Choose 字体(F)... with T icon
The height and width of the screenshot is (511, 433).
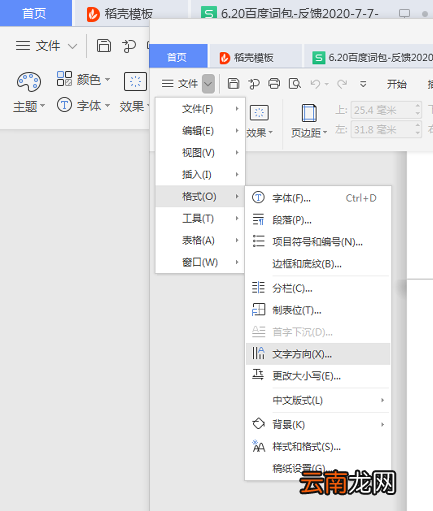point(318,198)
